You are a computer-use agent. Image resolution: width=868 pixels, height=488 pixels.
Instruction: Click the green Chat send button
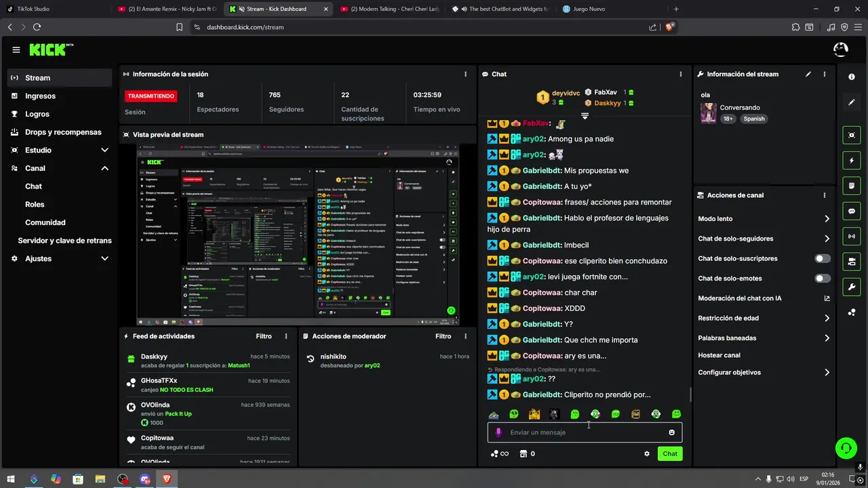pyautogui.click(x=670, y=454)
